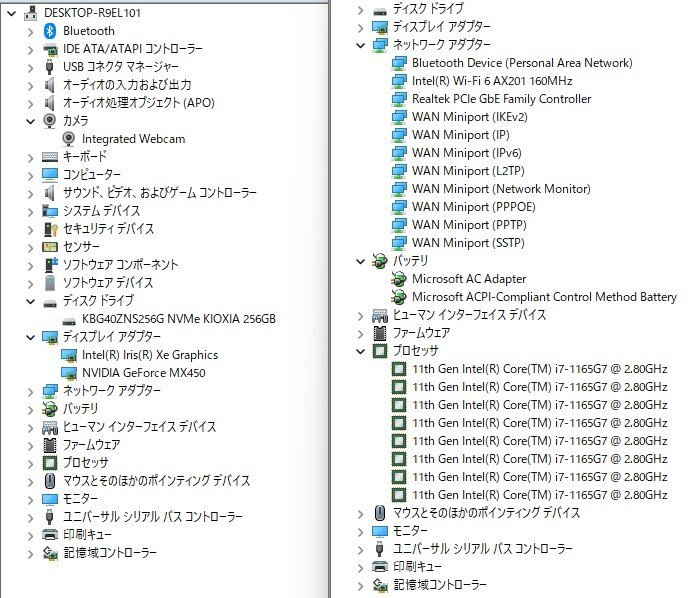Screen dimensions: 689x598
Task: Collapse the left ディスク ドライブ node
Action: tap(30, 301)
